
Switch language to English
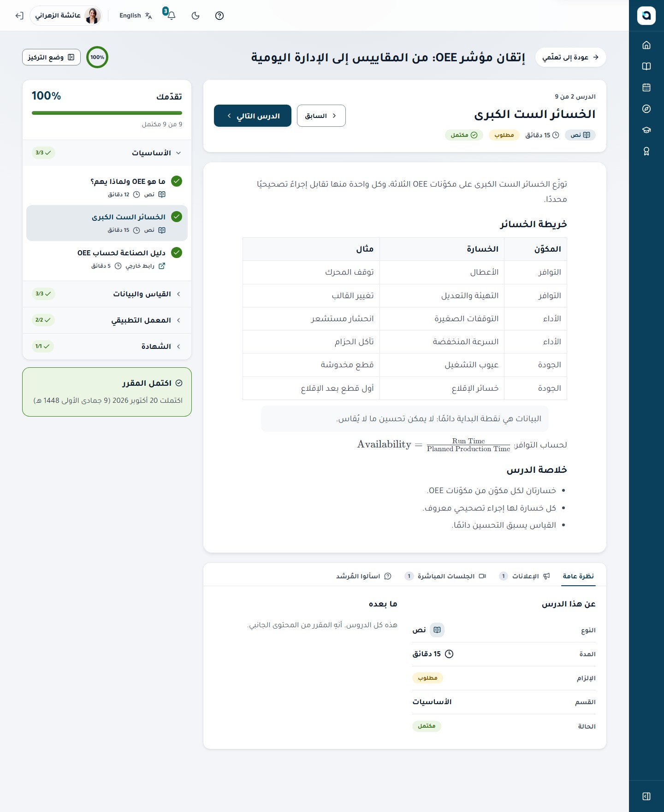136,16
